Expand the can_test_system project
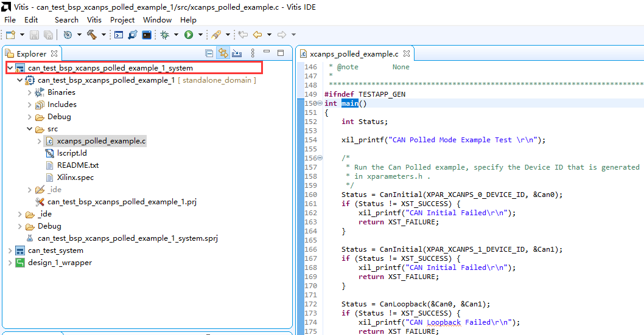Viewport: 644px width, 335px height. 10,250
